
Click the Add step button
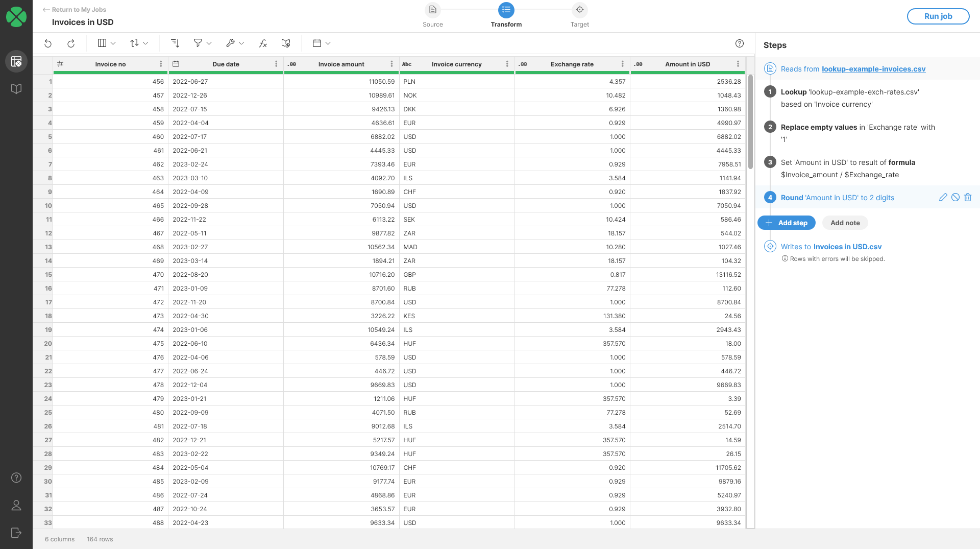[x=786, y=223]
